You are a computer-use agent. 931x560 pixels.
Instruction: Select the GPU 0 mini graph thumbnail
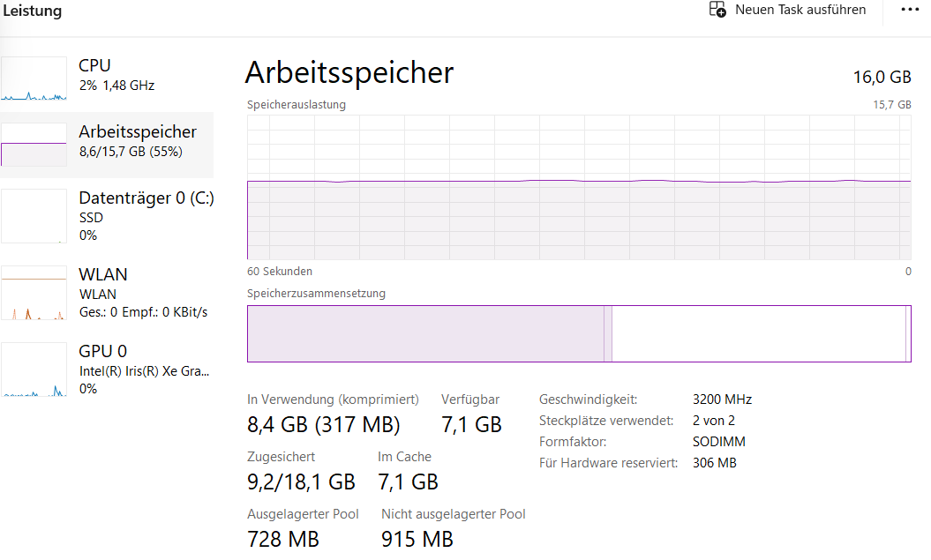(34, 370)
